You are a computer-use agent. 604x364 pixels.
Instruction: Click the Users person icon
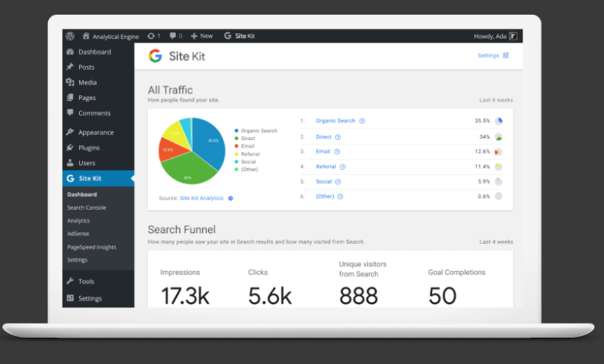click(70, 163)
